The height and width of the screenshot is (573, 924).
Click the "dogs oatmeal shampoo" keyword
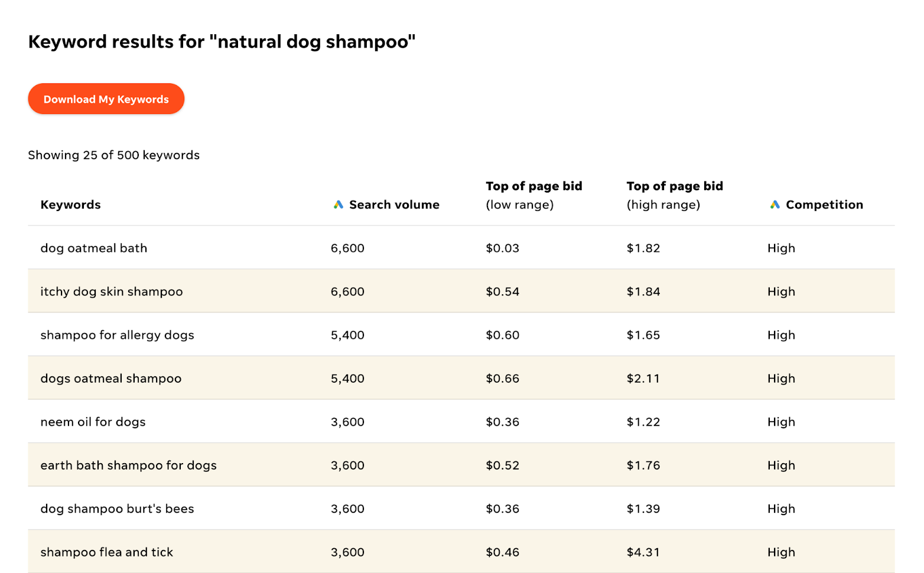tap(111, 379)
